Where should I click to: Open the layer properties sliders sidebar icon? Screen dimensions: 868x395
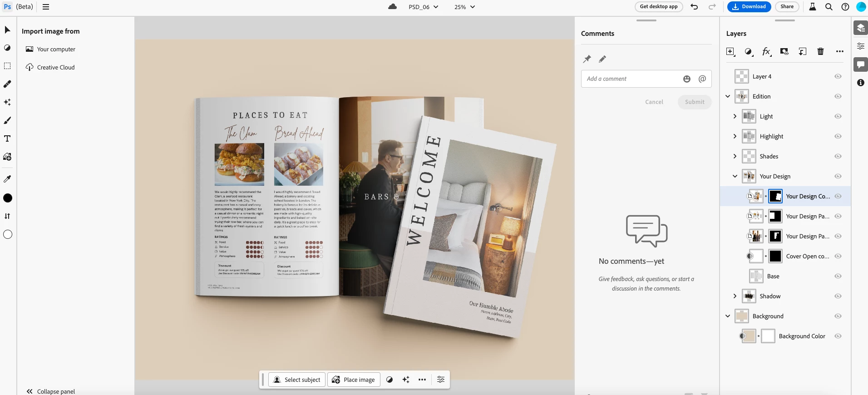pos(861,46)
